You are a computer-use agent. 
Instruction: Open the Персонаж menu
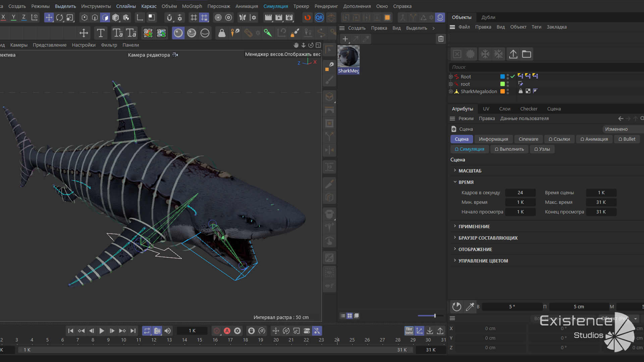[x=219, y=6]
